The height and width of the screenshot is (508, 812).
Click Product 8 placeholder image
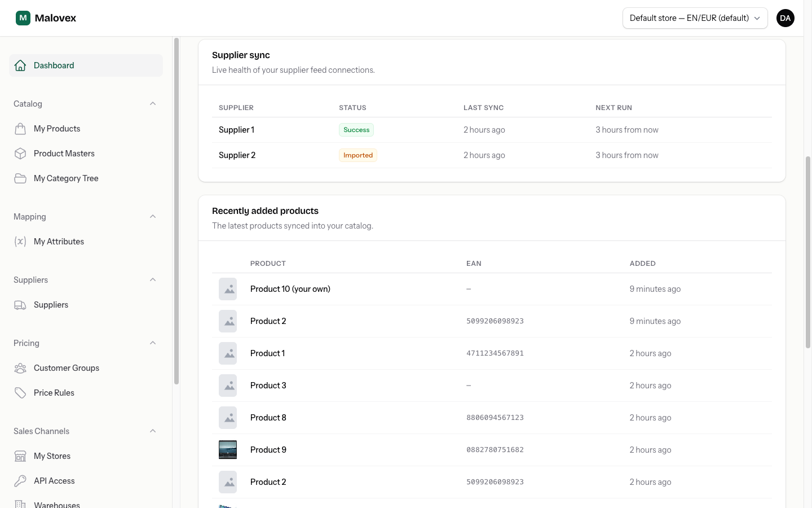pos(228,418)
